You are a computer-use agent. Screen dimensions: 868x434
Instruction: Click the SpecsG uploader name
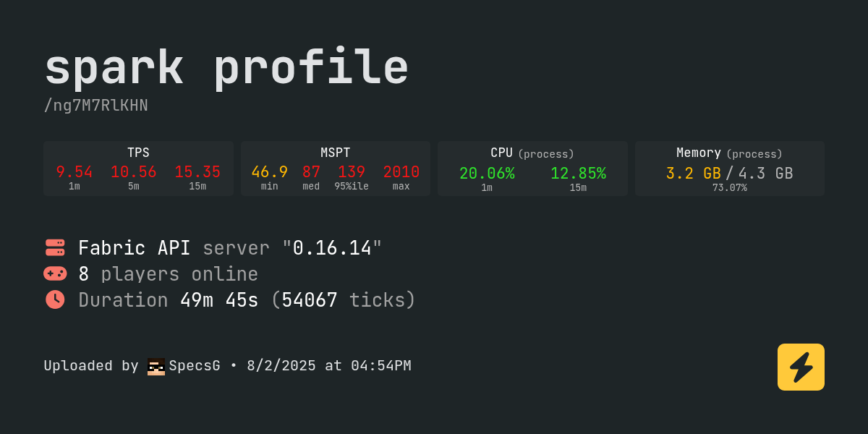tap(195, 366)
